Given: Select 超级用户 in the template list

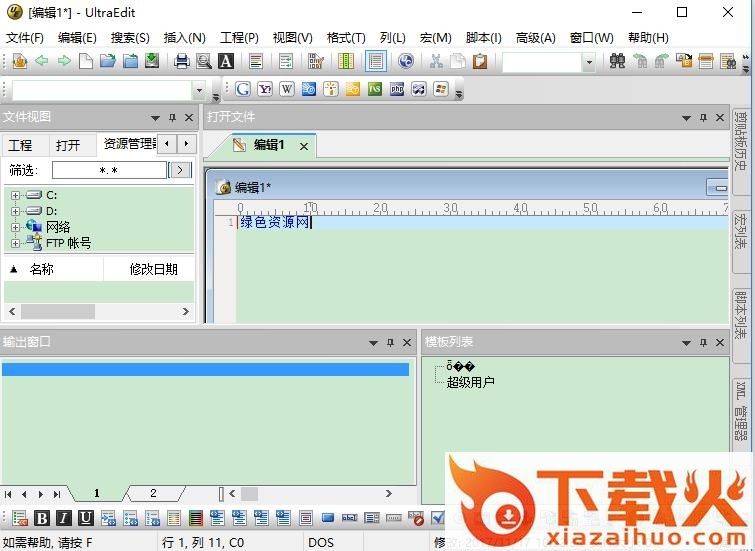Looking at the screenshot, I should pos(470,382).
